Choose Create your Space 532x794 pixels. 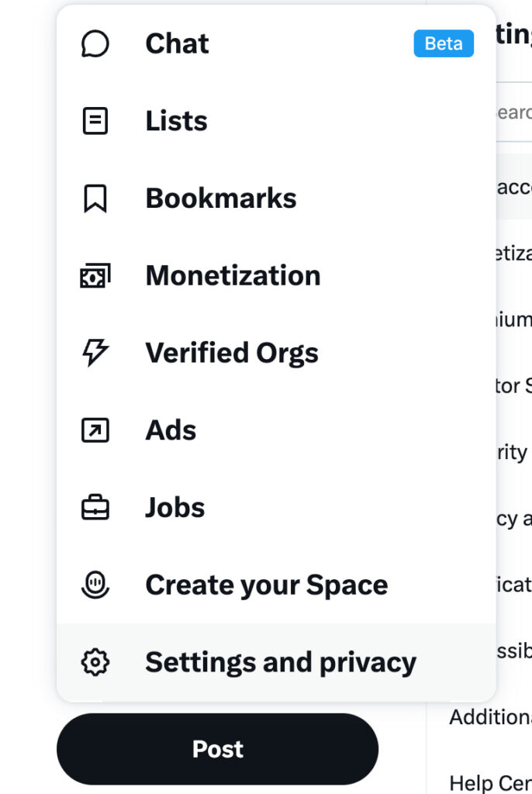266,585
